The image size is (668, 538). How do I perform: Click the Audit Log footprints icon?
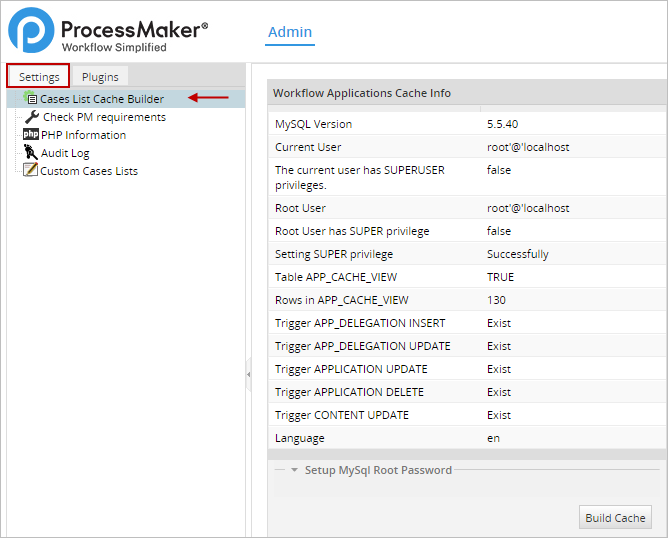[31, 153]
